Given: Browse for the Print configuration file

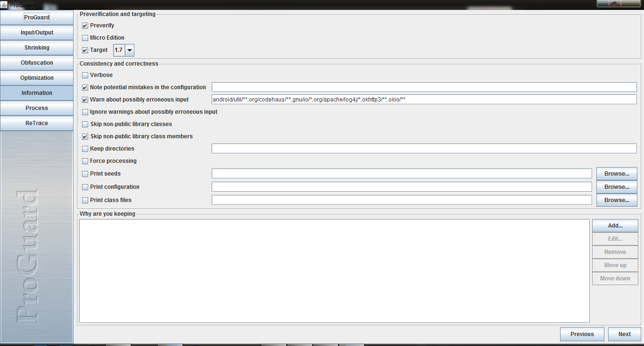Looking at the screenshot, I should [617, 187].
